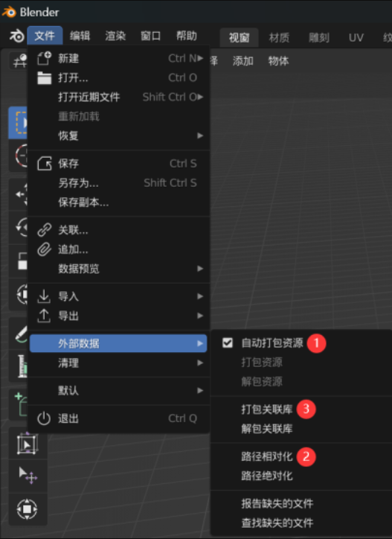The width and height of the screenshot is (392, 539).
Task: Toggle the 自动打包资源 checkbox
Action: click(x=228, y=342)
